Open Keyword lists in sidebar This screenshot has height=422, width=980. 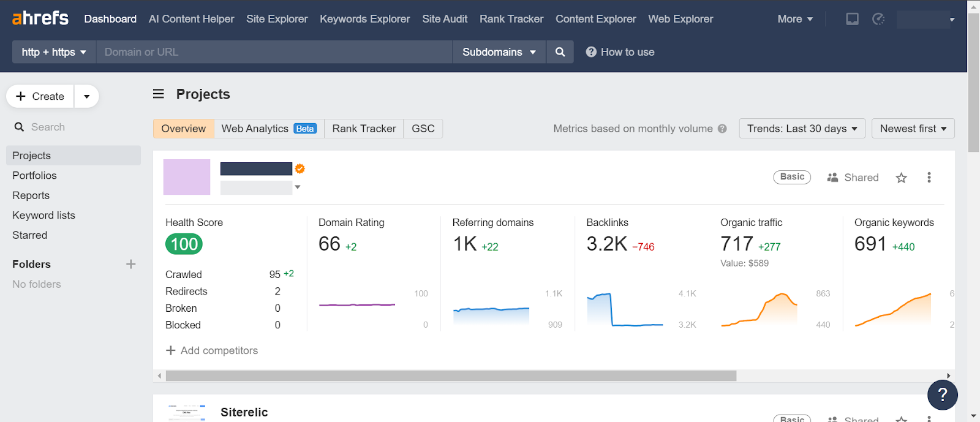click(43, 215)
